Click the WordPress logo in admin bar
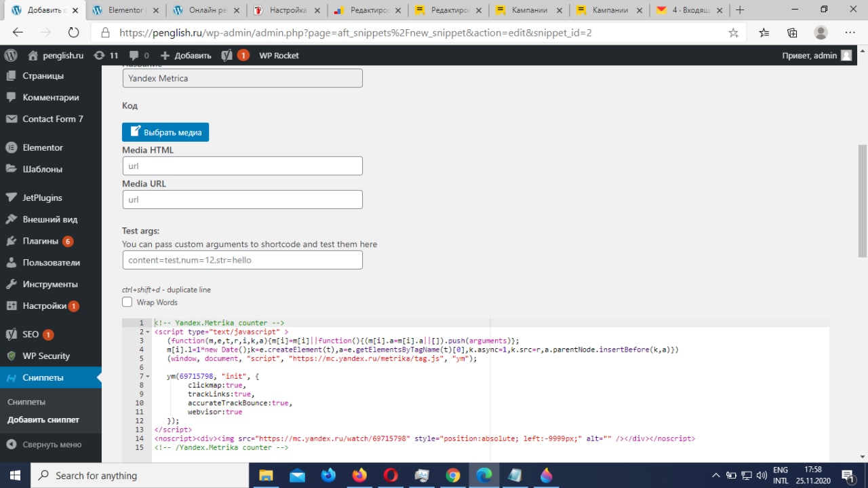The height and width of the screenshot is (488, 868). [10, 56]
